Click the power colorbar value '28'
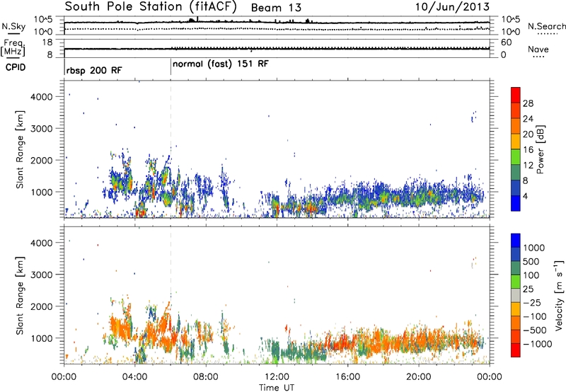 [x=528, y=103]
